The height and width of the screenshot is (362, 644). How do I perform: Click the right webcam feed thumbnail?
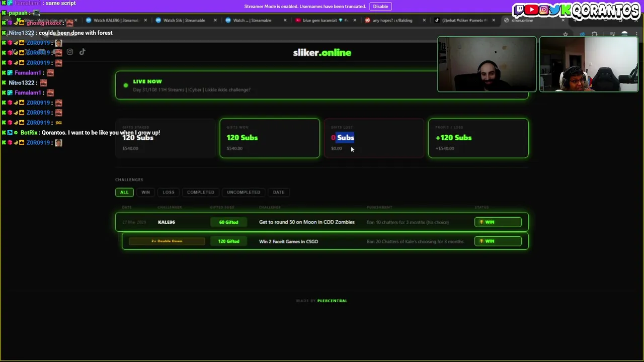click(x=589, y=64)
